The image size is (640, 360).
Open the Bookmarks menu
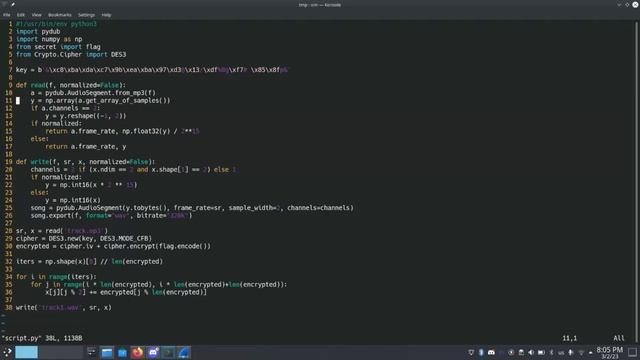pyautogui.click(x=60, y=15)
